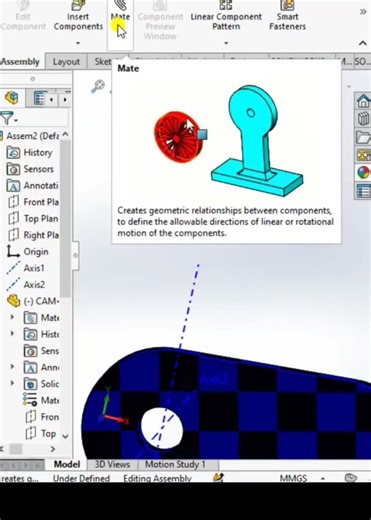Collapse the ribbon with the up caret
The image size is (371, 520).
coord(363,43)
